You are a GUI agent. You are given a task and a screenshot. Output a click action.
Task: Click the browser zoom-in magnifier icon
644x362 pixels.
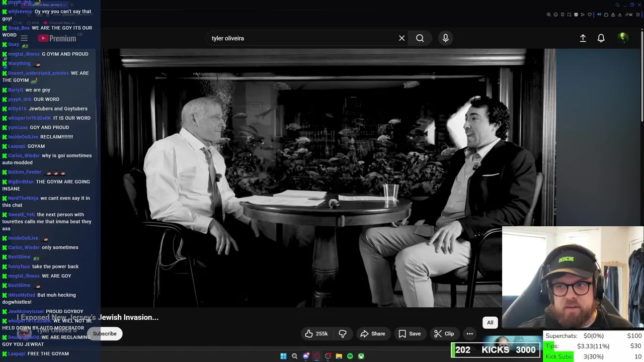coord(549,15)
